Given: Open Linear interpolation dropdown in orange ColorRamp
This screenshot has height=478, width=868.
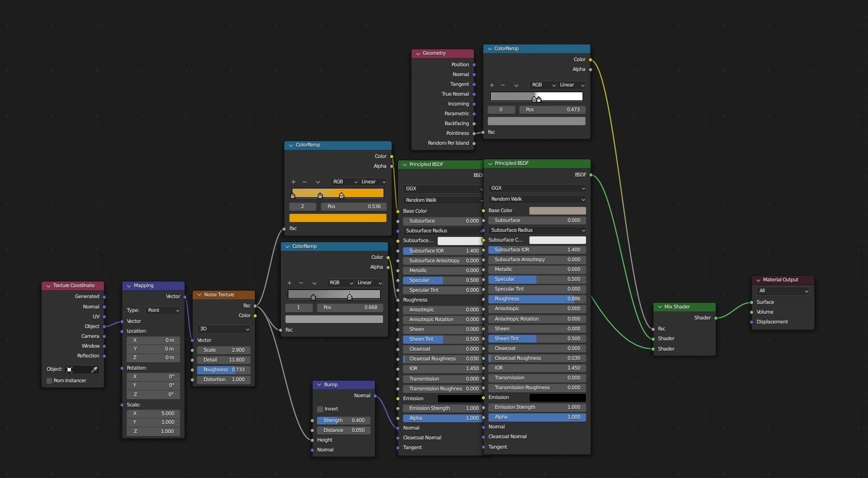Looking at the screenshot, I should [373, 182].
